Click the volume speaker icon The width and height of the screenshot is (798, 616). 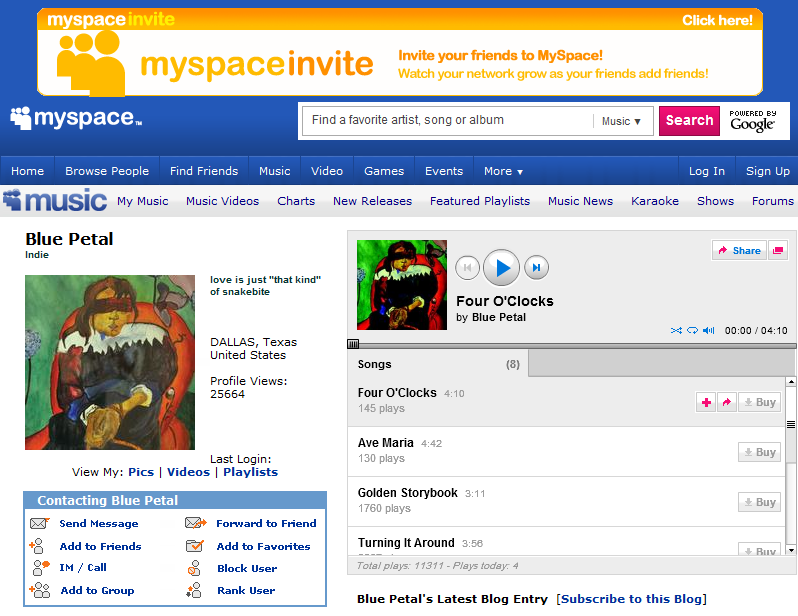708,330
